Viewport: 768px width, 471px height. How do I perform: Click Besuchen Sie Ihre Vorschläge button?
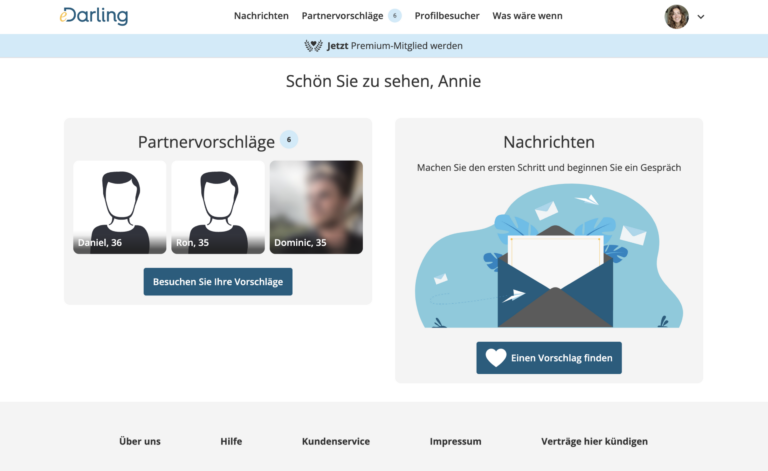pyautogui.click(x=218, y=282)
